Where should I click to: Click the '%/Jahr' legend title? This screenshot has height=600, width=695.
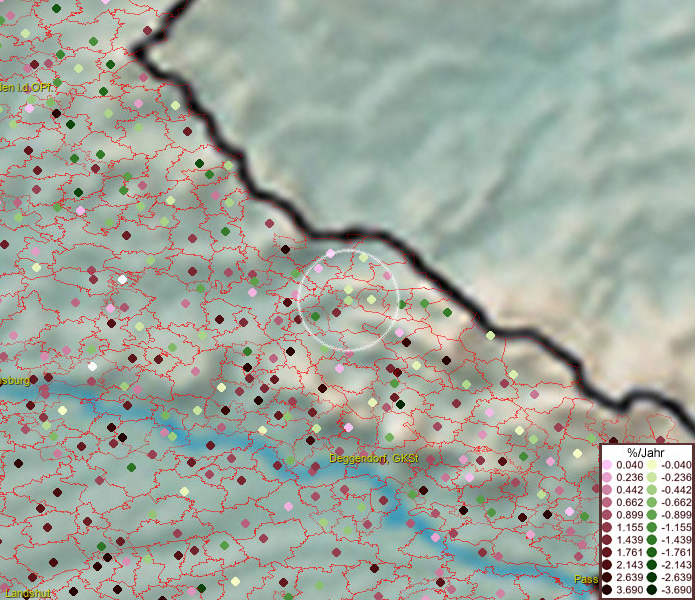[646, 452]
